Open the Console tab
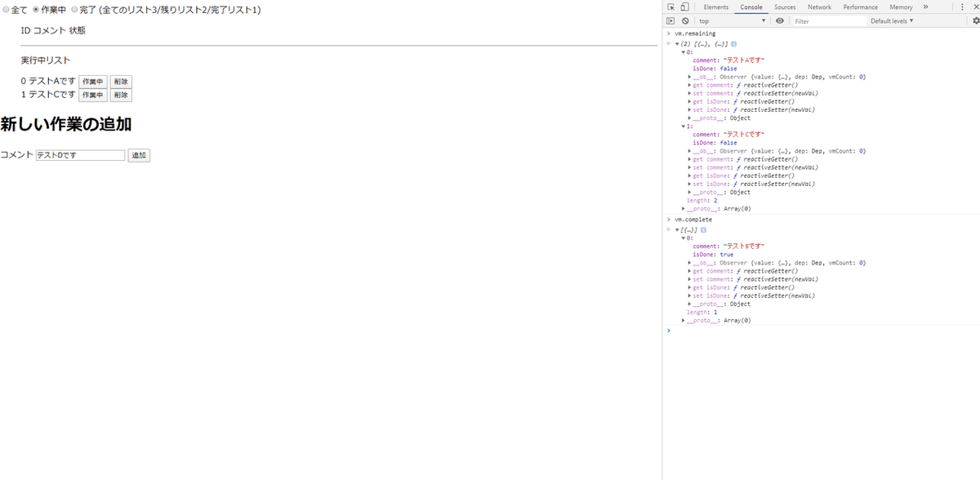Viewport: 980px width, 480px height. tap(751, 7)
